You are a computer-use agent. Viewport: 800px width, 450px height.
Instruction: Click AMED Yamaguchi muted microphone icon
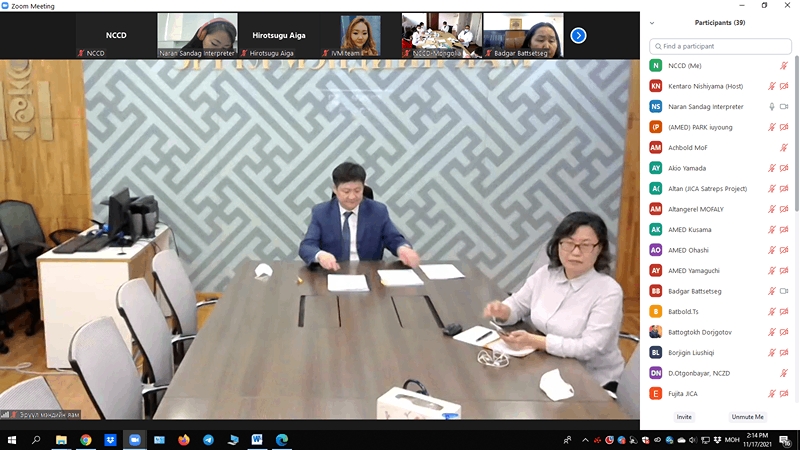point(772,271)
